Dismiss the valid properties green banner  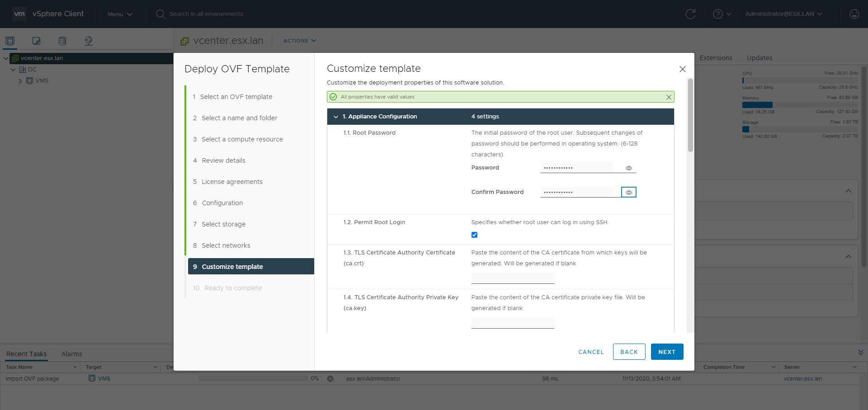(x=669, y=97)
